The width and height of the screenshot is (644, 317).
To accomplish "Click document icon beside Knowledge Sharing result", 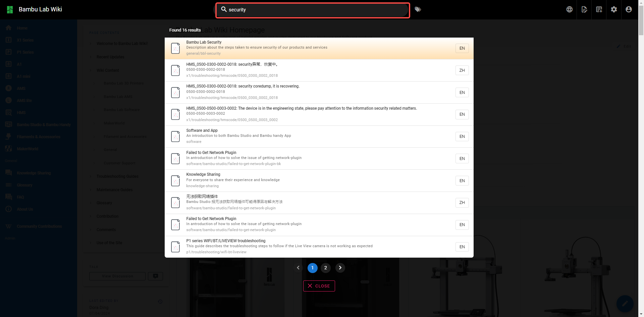I will click(175, 181).
